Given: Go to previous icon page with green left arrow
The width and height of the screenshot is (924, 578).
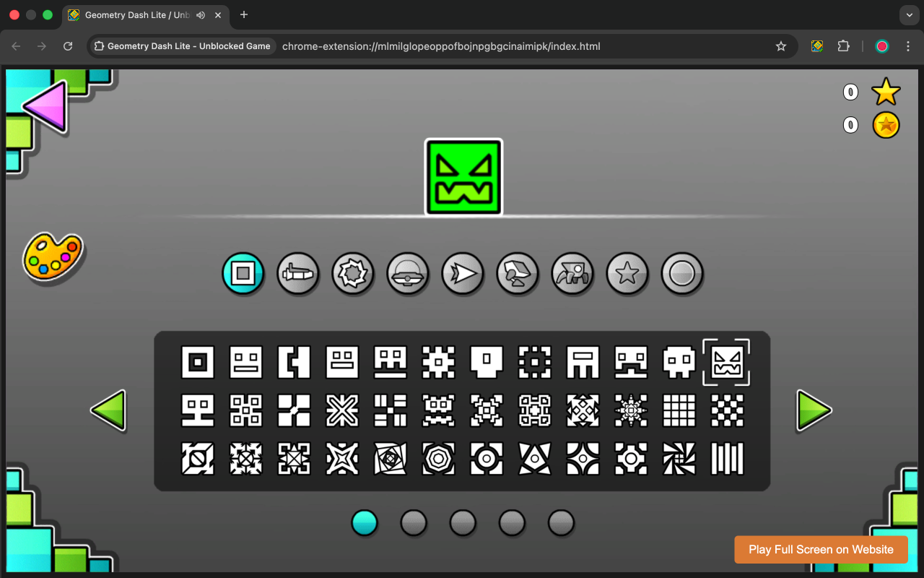Looking at the screenshot, I should 109,410.
